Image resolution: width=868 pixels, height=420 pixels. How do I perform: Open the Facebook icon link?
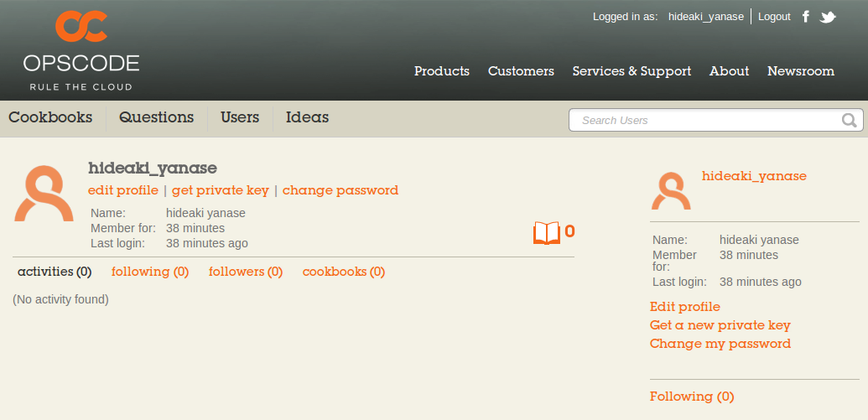(x=806, y=17)
